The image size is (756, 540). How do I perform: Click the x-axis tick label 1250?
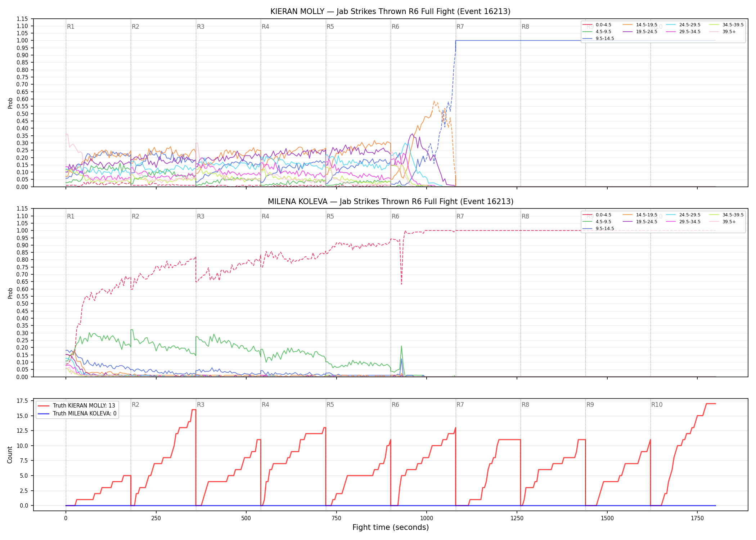tap(517, 518)
